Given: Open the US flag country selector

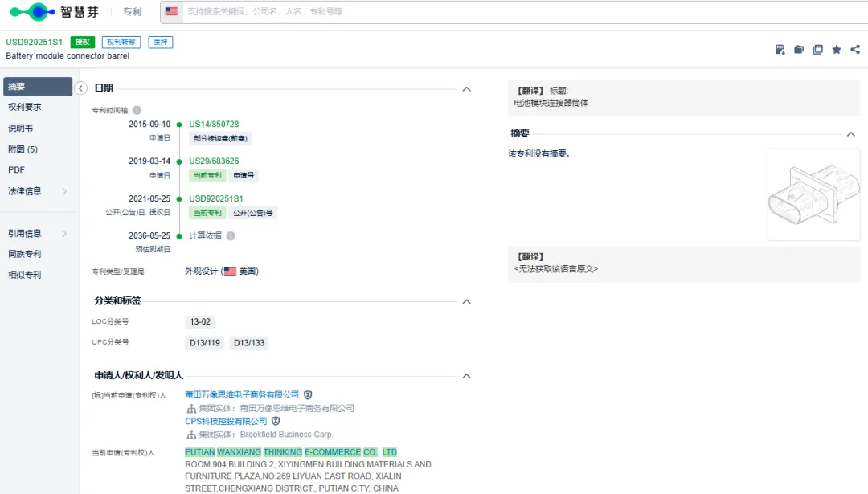Looking at the screenshot, I should (171, 11).
